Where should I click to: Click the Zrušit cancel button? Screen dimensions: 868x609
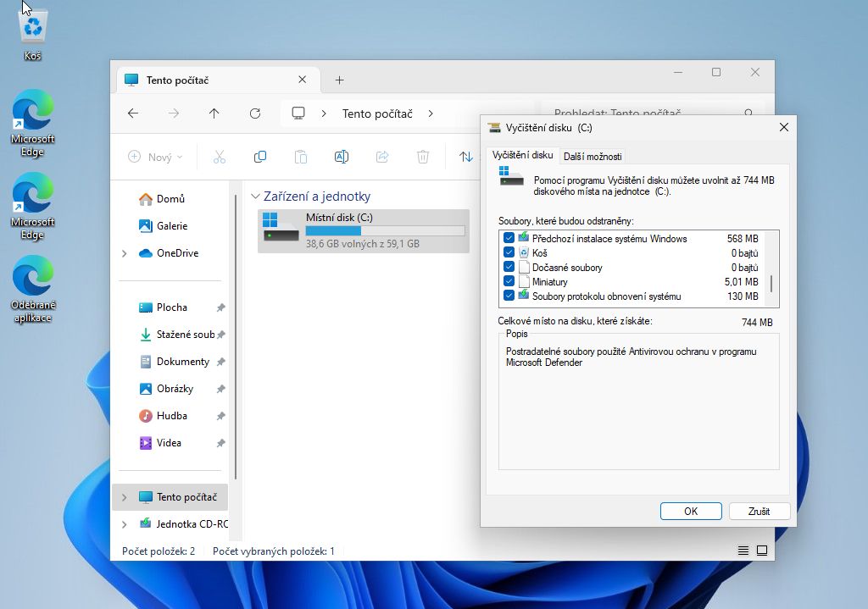759,512
